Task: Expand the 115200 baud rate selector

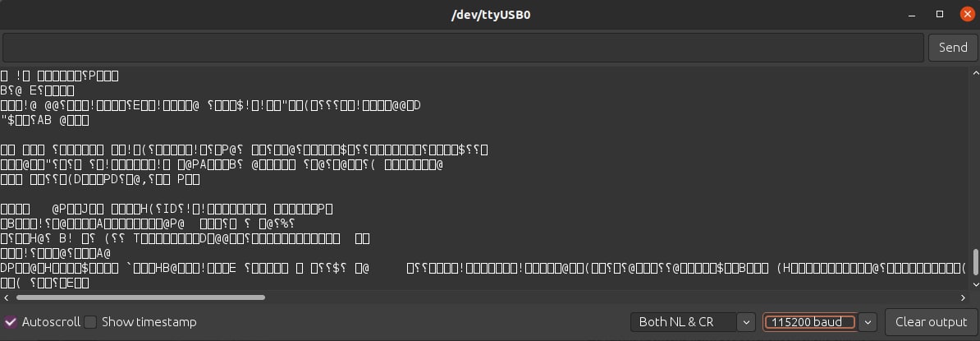Action: 810,322
